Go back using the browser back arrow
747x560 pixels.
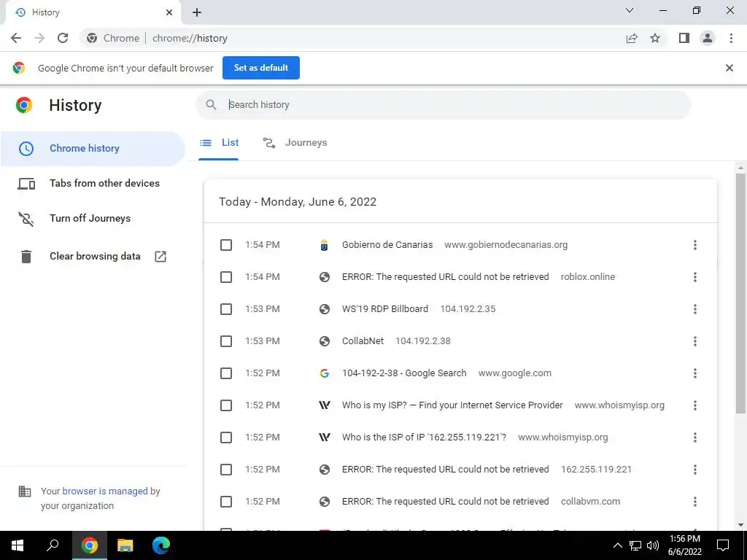tap(16, 38)
